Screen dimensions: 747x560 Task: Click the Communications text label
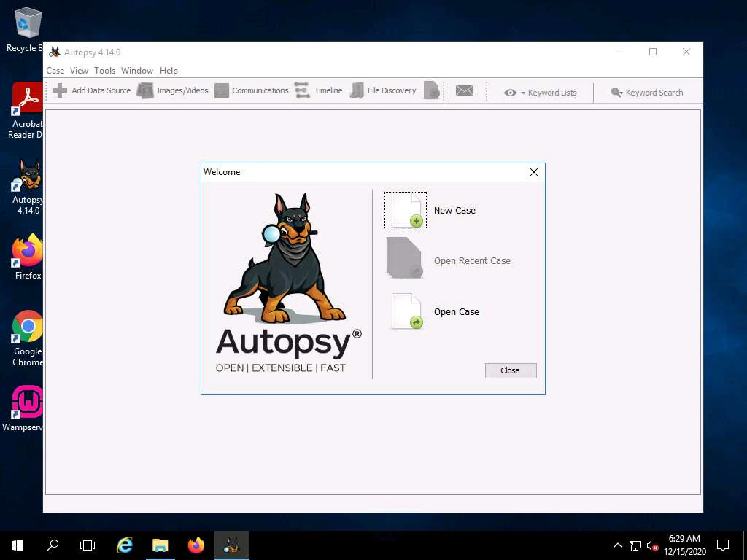point(260,90)
